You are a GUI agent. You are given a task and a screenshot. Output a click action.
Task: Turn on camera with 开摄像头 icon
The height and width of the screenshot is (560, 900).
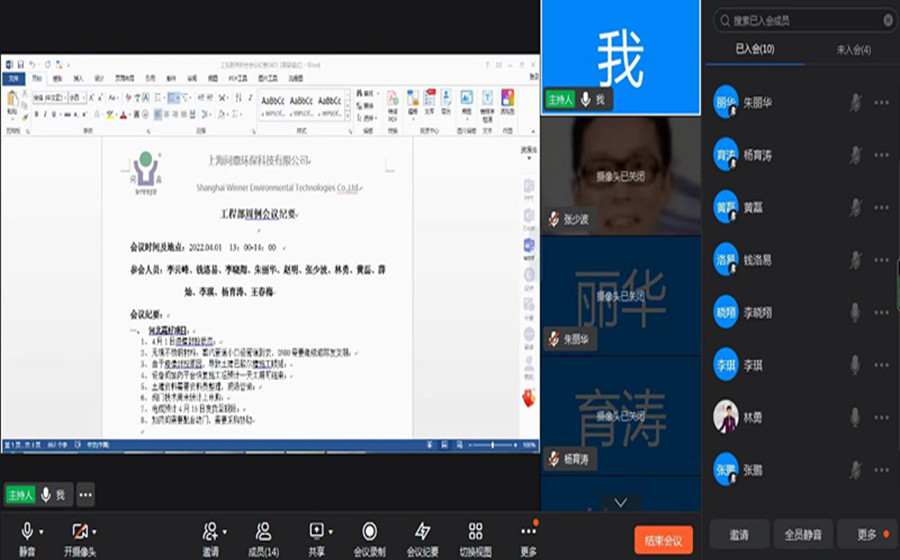(x=80, y=531)
